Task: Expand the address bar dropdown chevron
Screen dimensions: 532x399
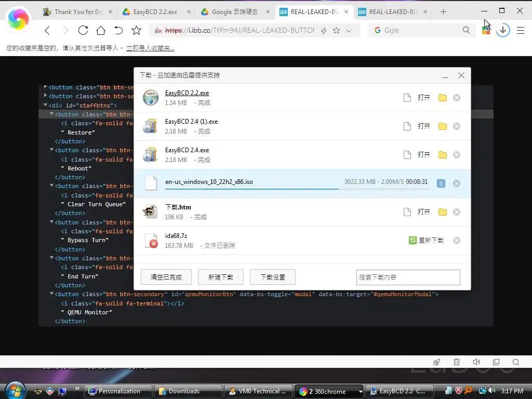Action: coord(349,31)
